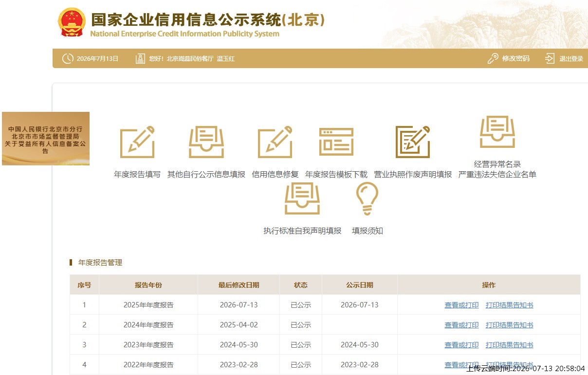Open the 年度报告模板下载 template icon
The image size is (588, 375).
click(336, 142)
